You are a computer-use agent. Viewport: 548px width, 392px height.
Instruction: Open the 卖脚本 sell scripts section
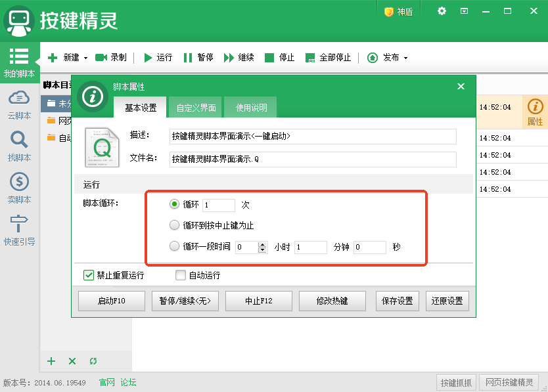(x=19, y=188)
